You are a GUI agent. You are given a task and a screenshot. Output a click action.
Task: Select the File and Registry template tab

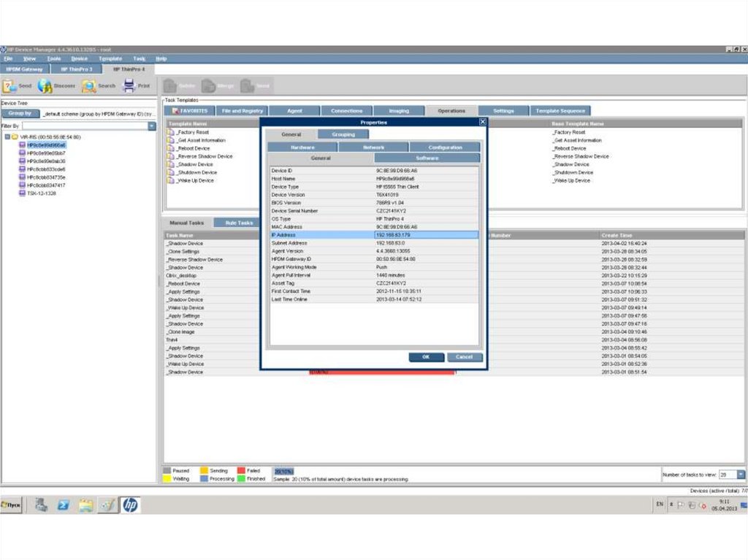tap(243, 111)
